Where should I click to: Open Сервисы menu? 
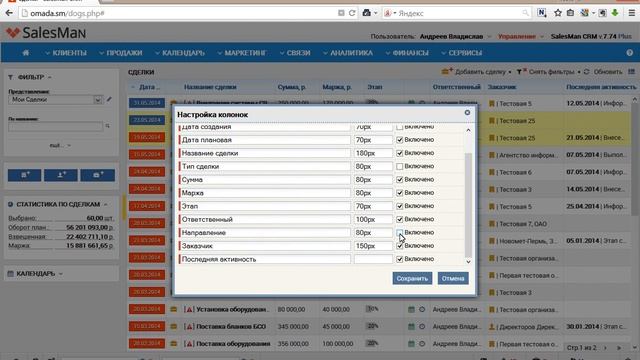(x=461, y=53)
